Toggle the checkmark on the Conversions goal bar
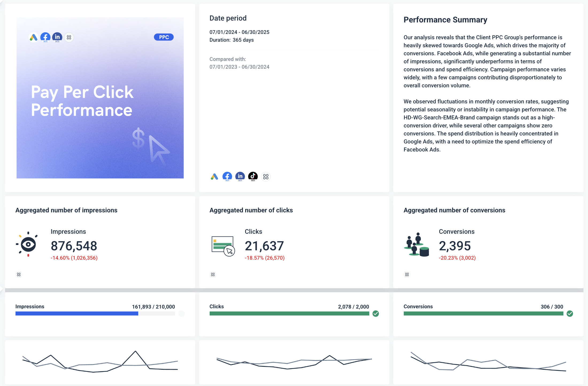The width and height of the screenshot is (588, 386). [x=570, y=314]
